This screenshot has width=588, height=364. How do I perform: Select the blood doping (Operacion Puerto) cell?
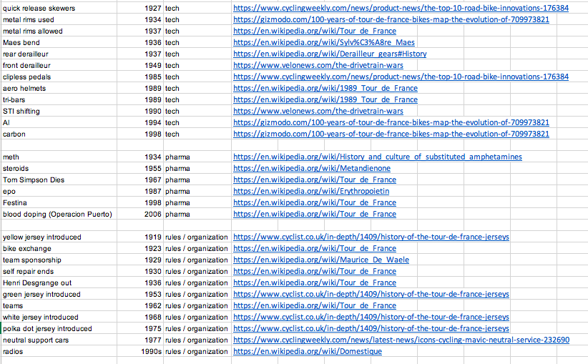(x=59, y=214)
